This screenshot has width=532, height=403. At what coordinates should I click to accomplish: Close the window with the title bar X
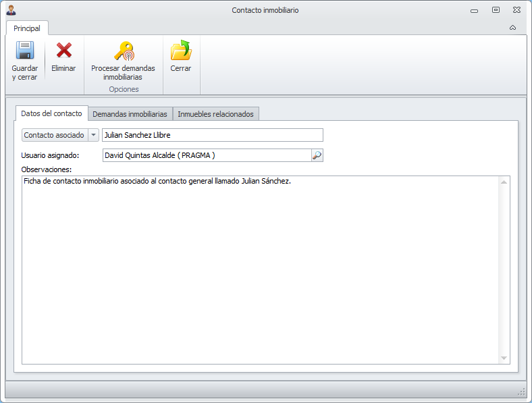pos(516,10)
